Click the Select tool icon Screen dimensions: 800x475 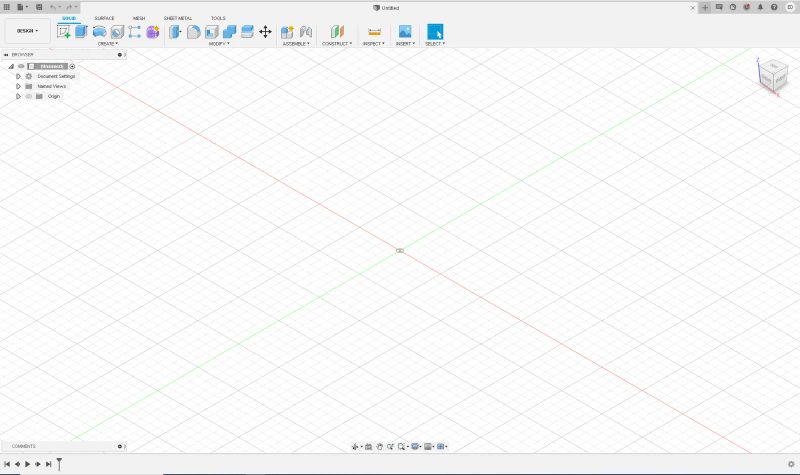pos(435,32)
